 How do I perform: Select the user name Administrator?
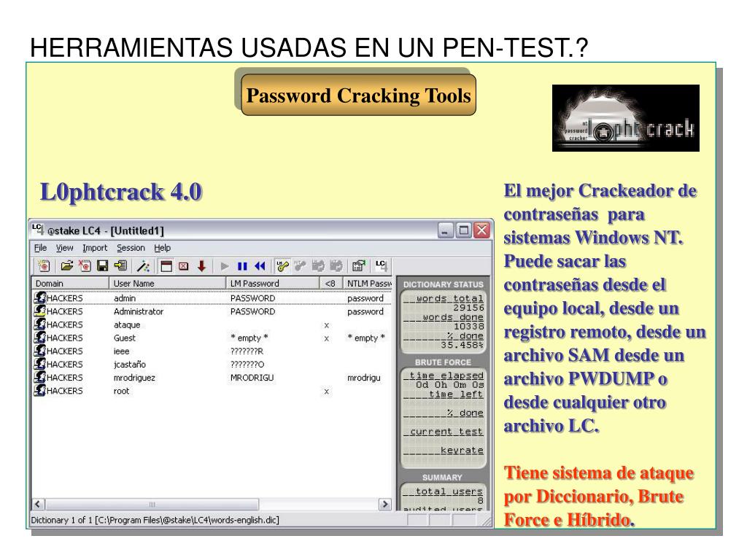pos(139,311)
